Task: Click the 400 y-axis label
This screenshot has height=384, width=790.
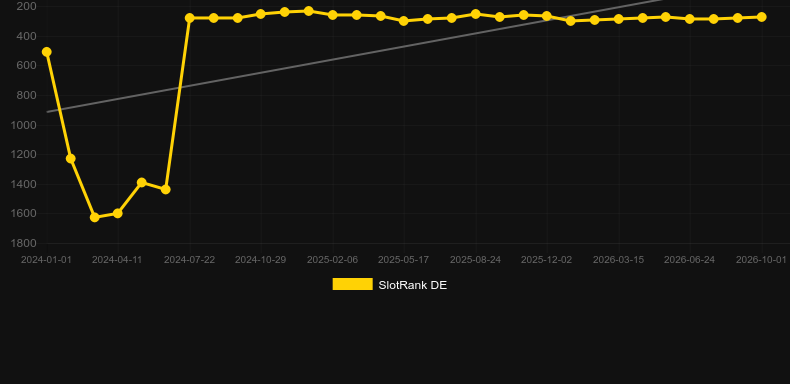Action: pyautogui.click(x=27, y=36)
